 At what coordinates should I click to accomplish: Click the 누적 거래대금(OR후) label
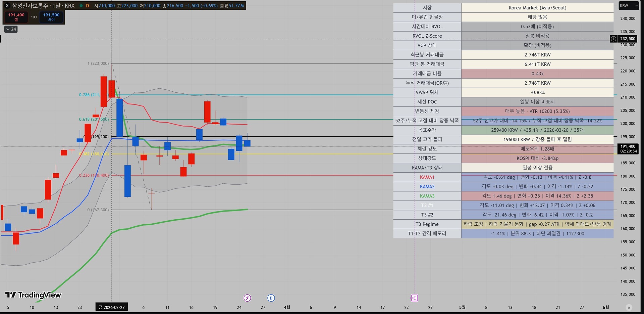[427, 83]
